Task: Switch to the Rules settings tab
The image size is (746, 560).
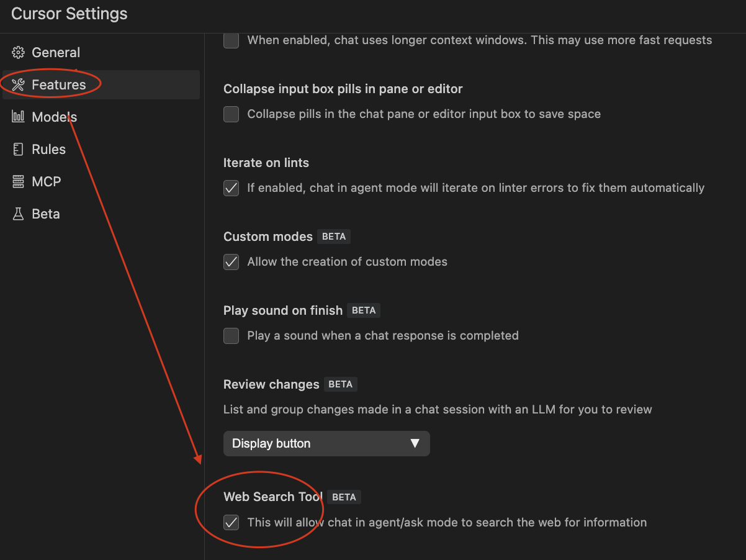Action: 48,150
